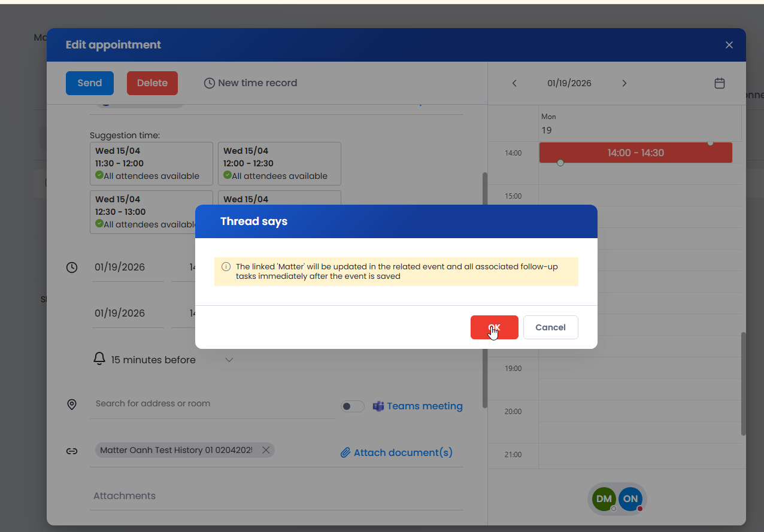Click OK in the Thread says dialog
This screenshot has height=532, width=764.
tap(494, 327)
